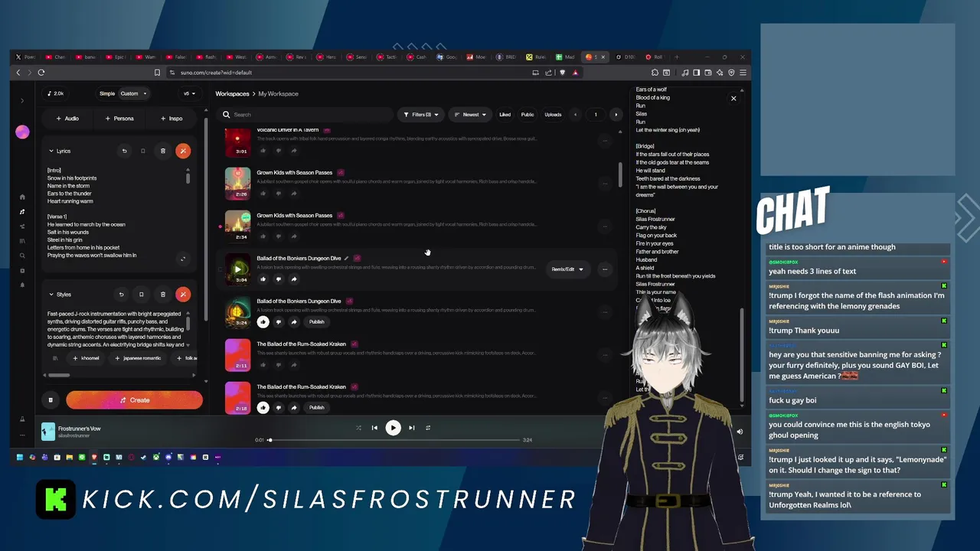This screenshot has width=980, height=551.
Task: Go to next workspace page arrow
Action: point(616,115)
